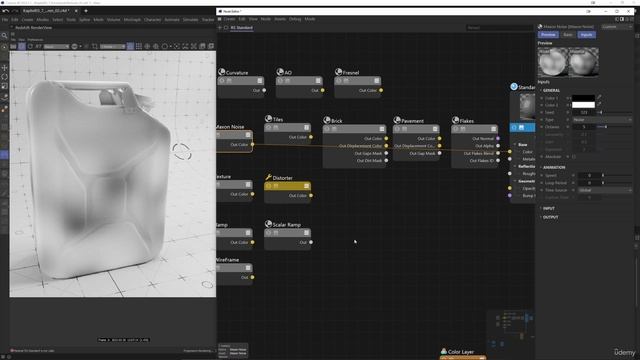This screenshot has height=360, width=640.
Task: Open the Time Source dropdown
Action: point(604,190)
